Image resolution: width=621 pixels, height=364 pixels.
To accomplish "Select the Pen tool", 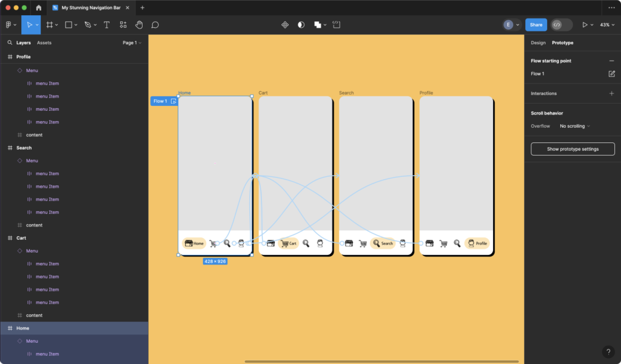I will 87,24.
